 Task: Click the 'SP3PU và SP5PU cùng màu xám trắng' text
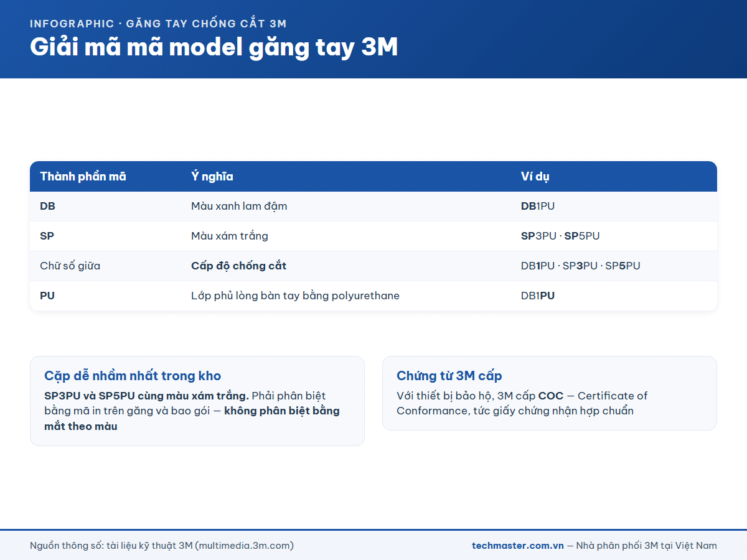(x=146, y=396)
